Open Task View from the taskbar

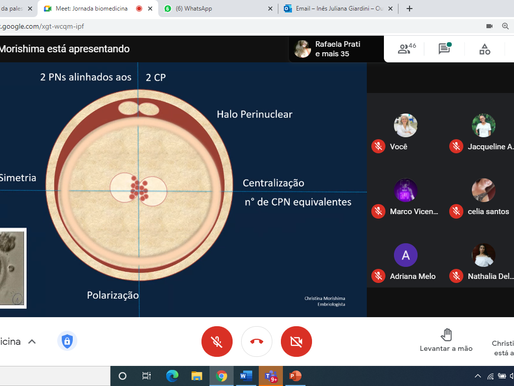pos(146,376)
